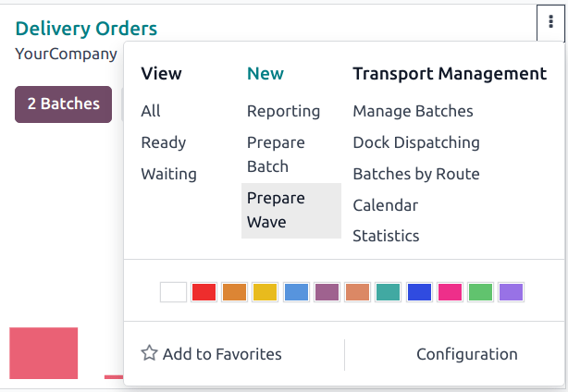Click Prepare Batch menu entry
This screenshot has height=392, width=568.
[x=276, y=154]
